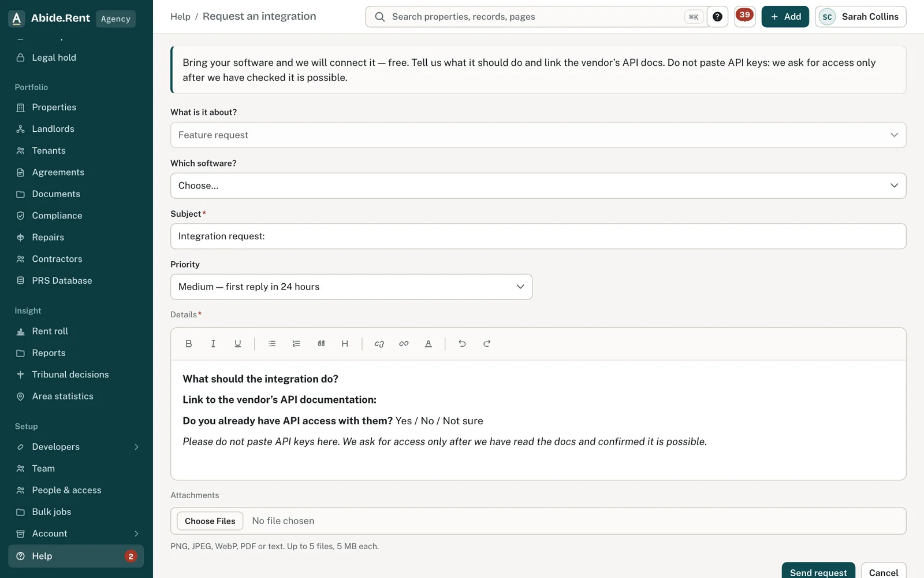Open the What is it about dropdown
This screenshot has height=578, width=924.
(538, 135)
